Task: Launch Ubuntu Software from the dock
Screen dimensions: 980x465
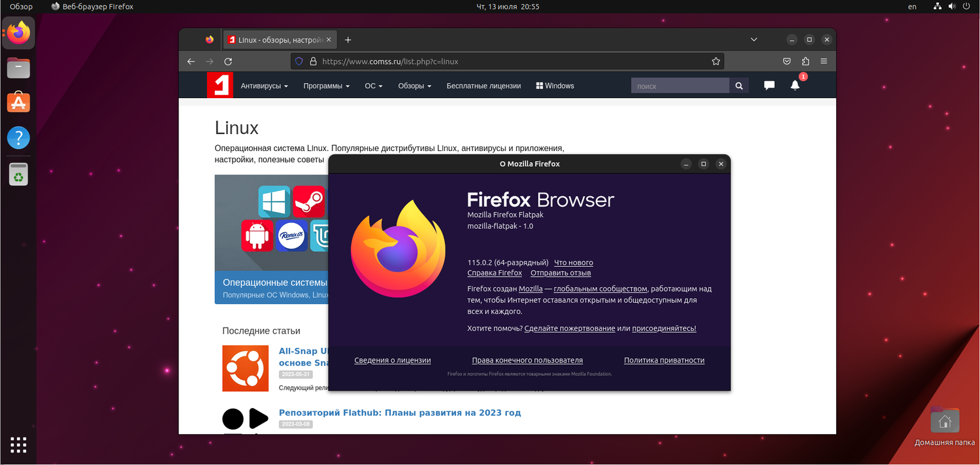Action: 19,103
